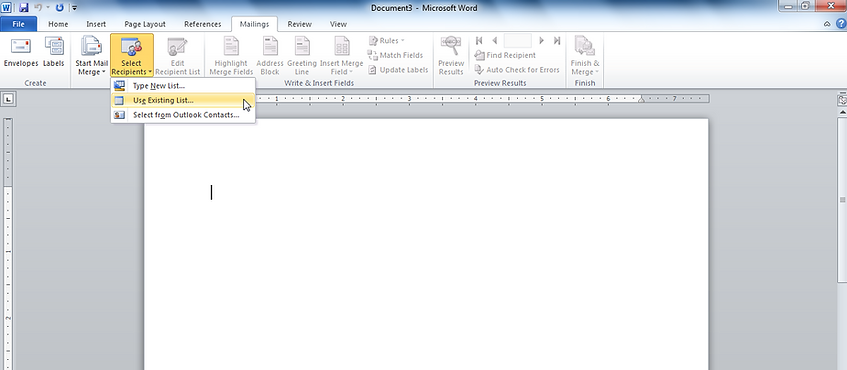Click the Word application icon
Screen dimensions: 847x370
[x=6, y=8]
